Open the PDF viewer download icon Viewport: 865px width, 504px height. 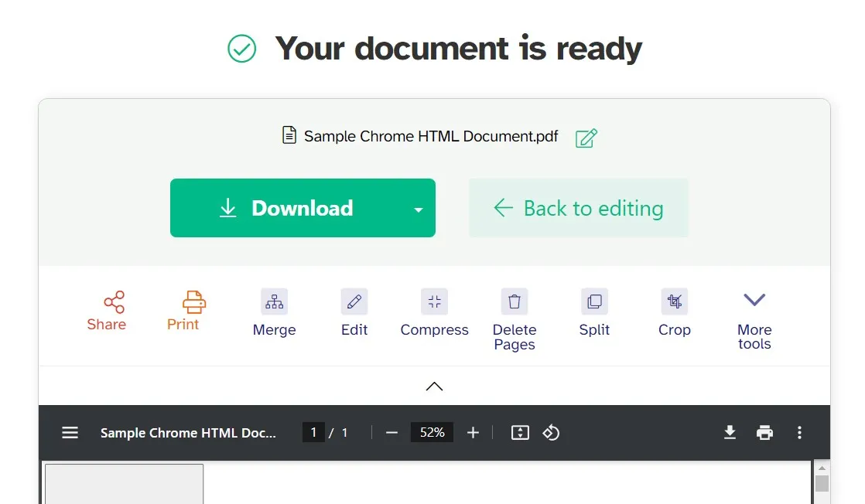tap(730, 433)
